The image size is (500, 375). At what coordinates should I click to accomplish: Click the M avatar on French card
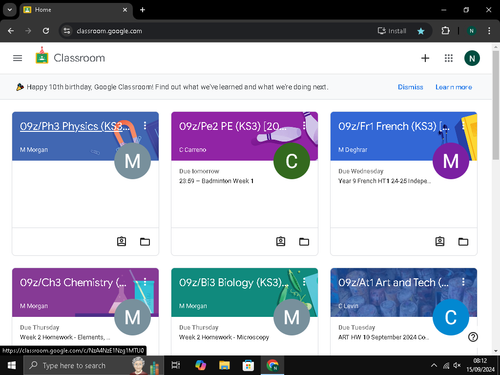tap(451, 161)
